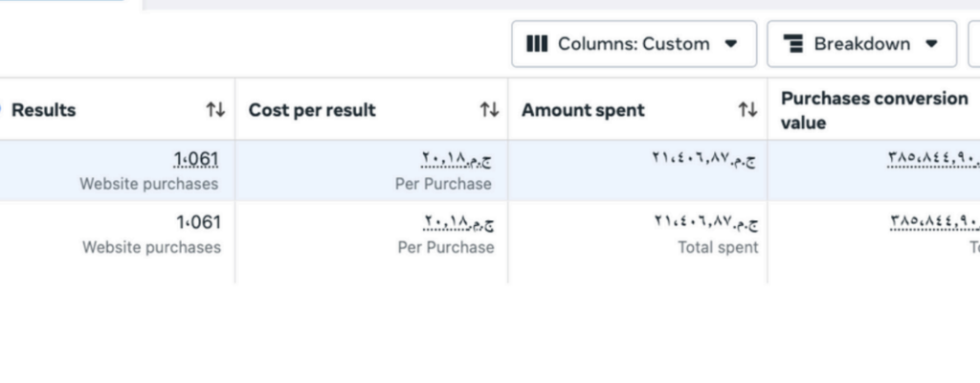
Task: Click the Purchases conversion value column header
Action: pos(874,110)
